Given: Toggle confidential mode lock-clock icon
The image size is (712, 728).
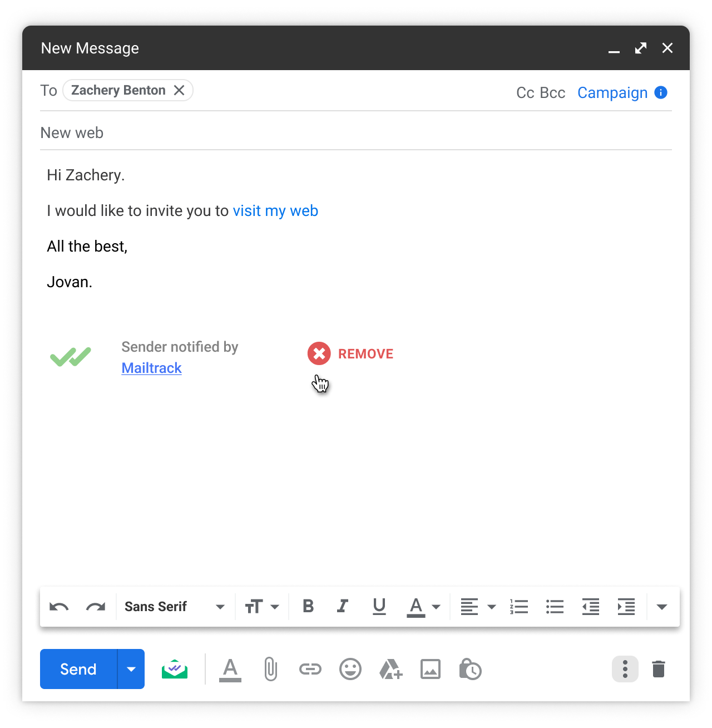Looking at the screenshot, I should coord(470,669).
